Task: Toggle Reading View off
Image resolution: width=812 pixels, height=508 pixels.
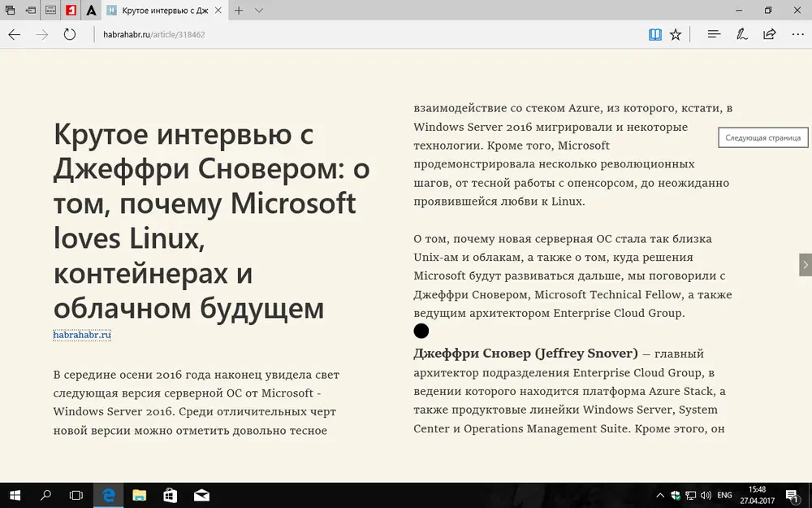Action: pyautogui.click(x=655, y=34)
